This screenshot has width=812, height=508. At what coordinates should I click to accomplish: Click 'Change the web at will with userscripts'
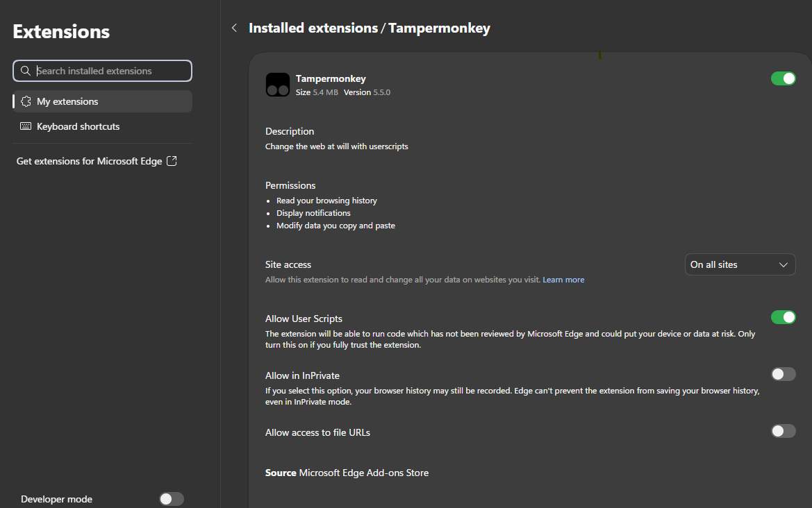coord(337,146)
